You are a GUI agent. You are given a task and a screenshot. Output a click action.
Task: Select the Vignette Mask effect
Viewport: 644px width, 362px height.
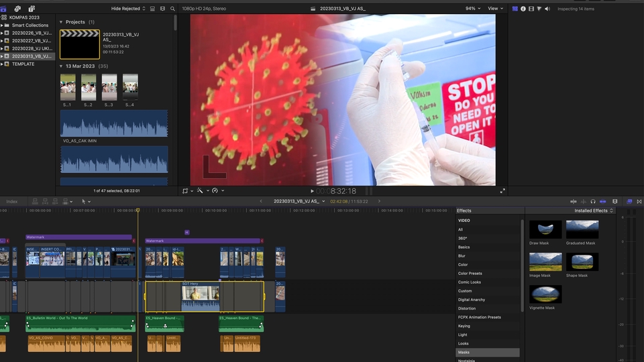click(x=545, y=294)
